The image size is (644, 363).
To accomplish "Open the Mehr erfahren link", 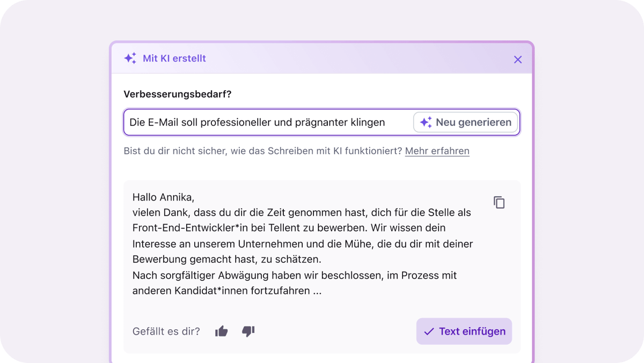I will (x=437, y=151).
